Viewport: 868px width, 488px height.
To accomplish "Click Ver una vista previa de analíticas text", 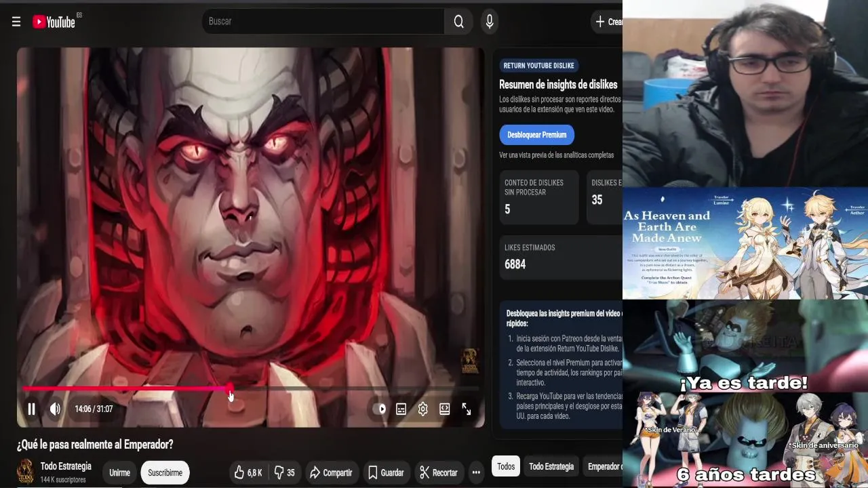I will [x=556, y=155].
